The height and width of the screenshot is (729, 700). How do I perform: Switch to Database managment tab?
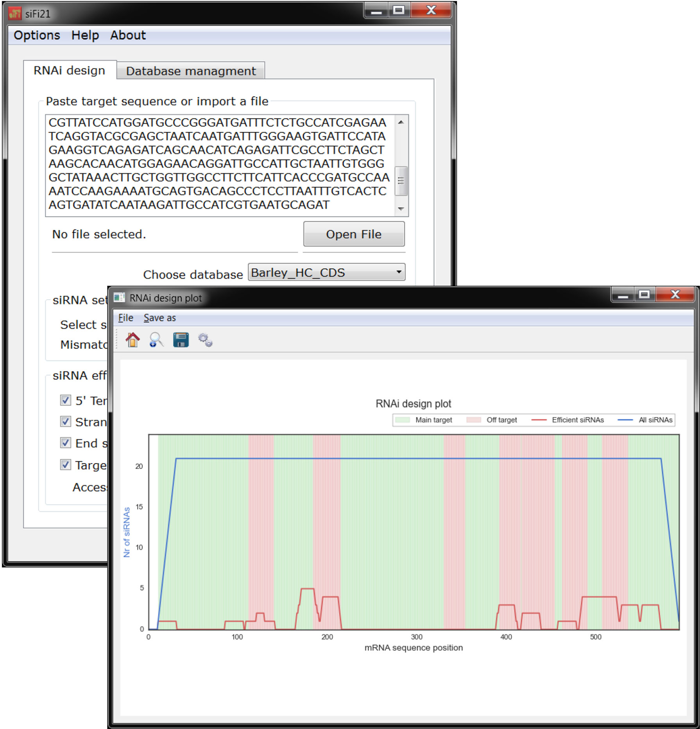191,71
